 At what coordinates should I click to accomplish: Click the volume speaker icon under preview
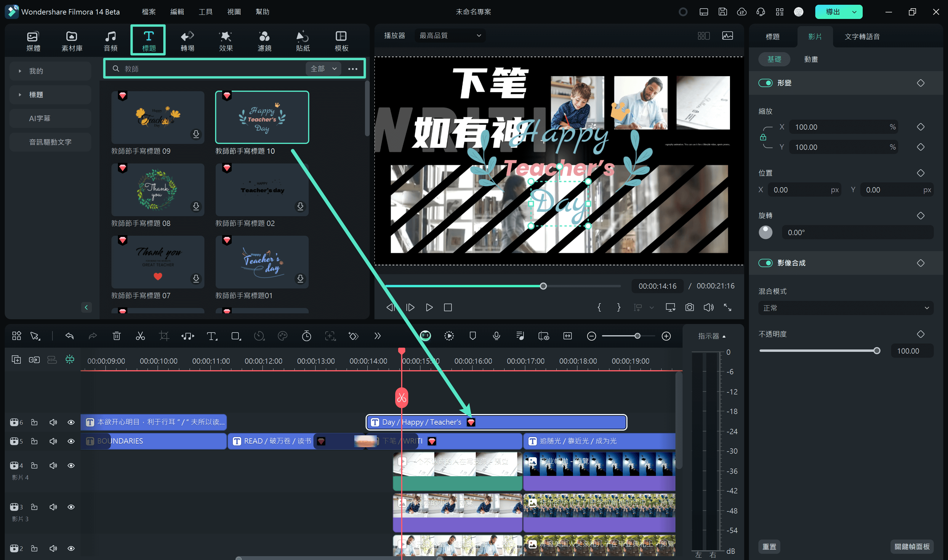tap(708, 307)
